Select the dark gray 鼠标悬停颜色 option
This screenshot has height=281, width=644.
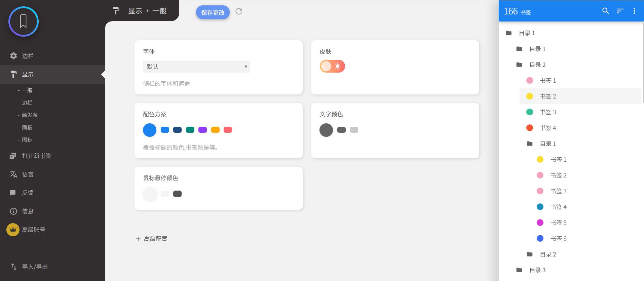click(x=177, y=194)
